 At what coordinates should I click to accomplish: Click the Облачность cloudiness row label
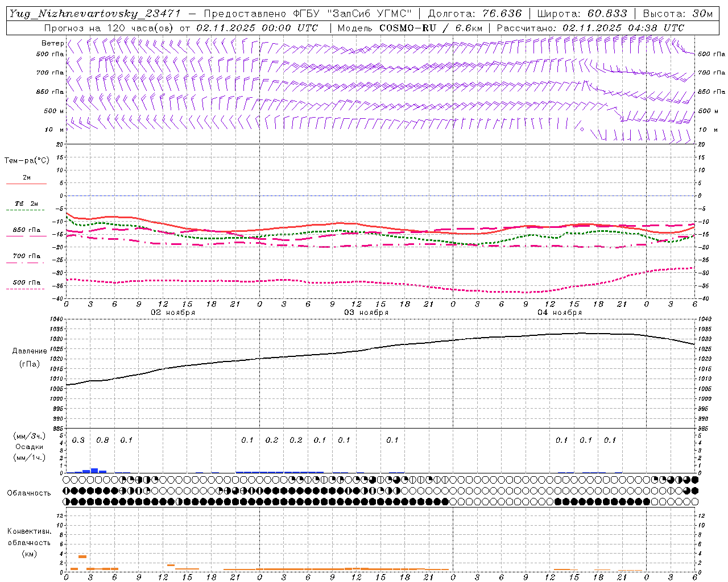click(29, 493)
